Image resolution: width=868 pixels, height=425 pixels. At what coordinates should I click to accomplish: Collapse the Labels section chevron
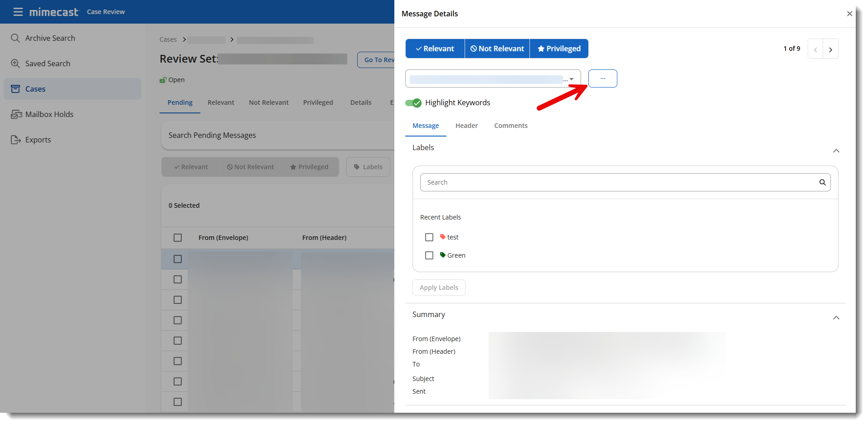click(836, 151)
